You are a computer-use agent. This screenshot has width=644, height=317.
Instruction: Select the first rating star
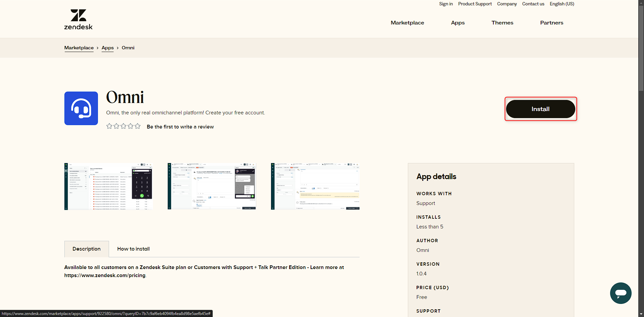point(109,126)
